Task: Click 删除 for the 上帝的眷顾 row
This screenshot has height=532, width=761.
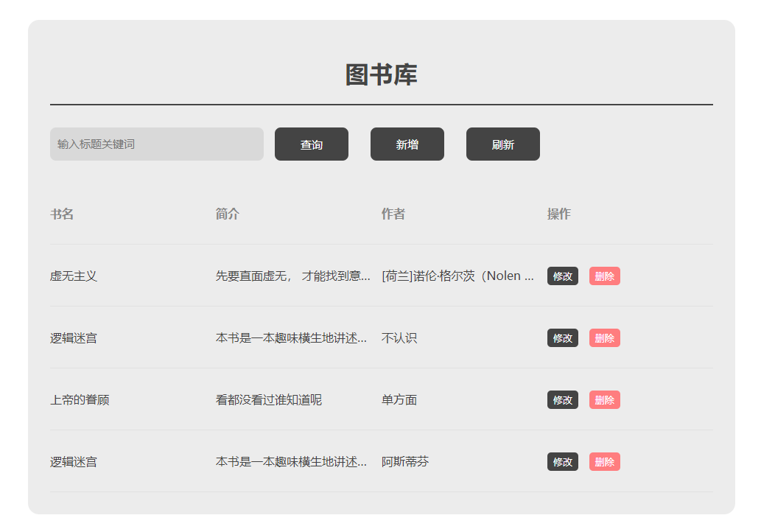Action: (605, 400)
